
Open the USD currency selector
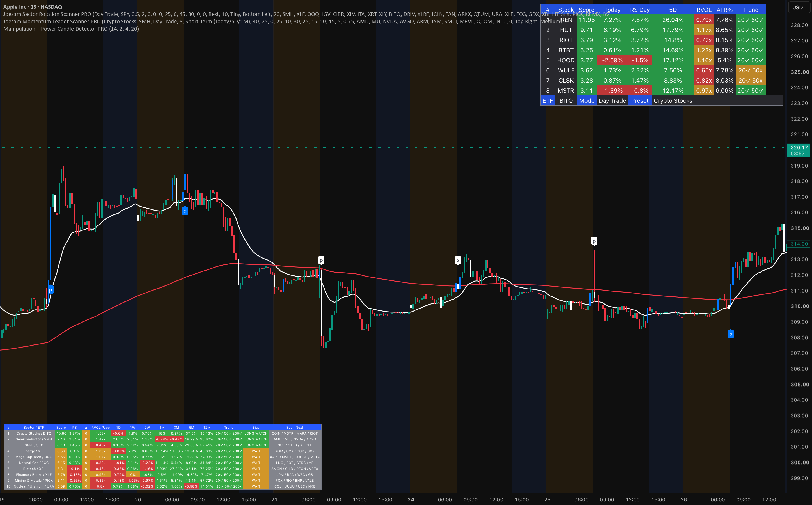(x=797, y=7)
